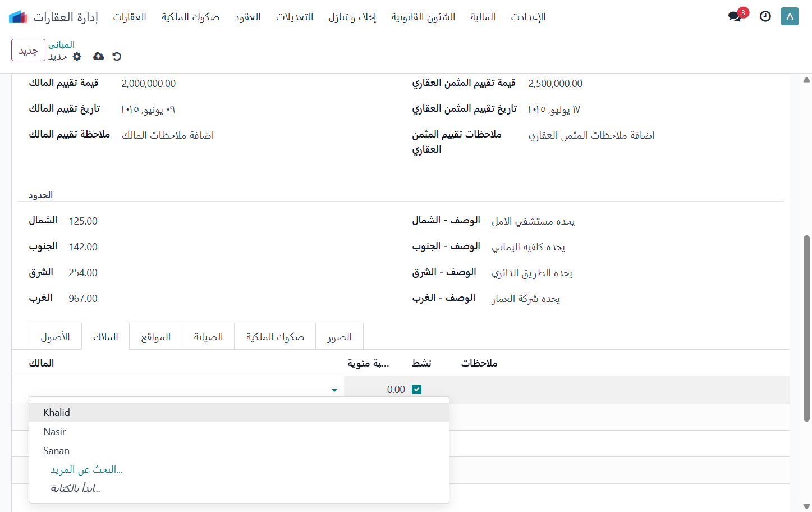Switch to the صكوك الملكية tab
This screenshot has width=812, height=512.
[x=275, y=337]
